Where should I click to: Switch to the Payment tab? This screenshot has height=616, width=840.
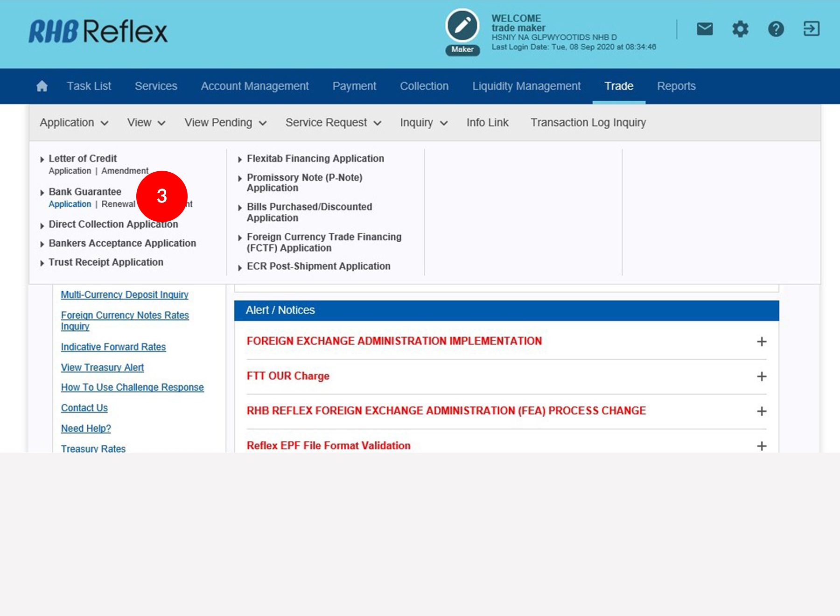point(354,86)
